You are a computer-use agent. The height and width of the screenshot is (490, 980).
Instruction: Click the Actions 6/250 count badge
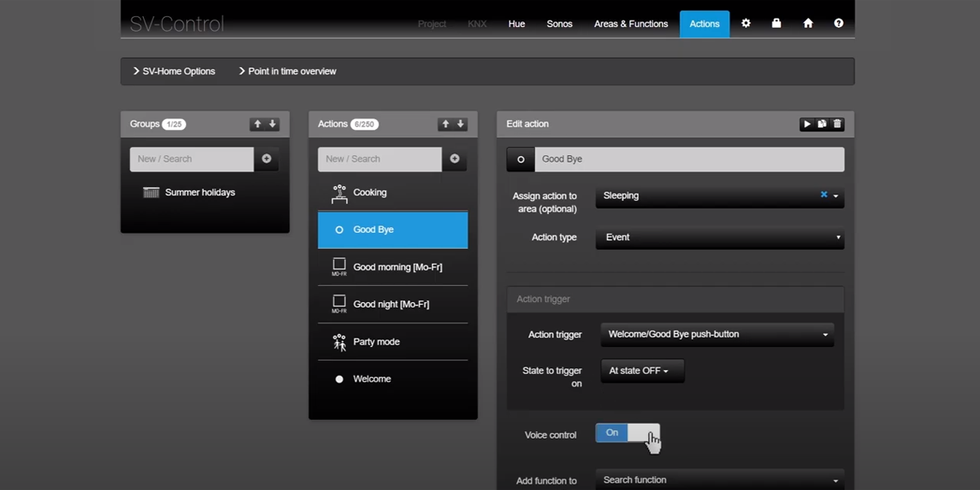(364, 124)
